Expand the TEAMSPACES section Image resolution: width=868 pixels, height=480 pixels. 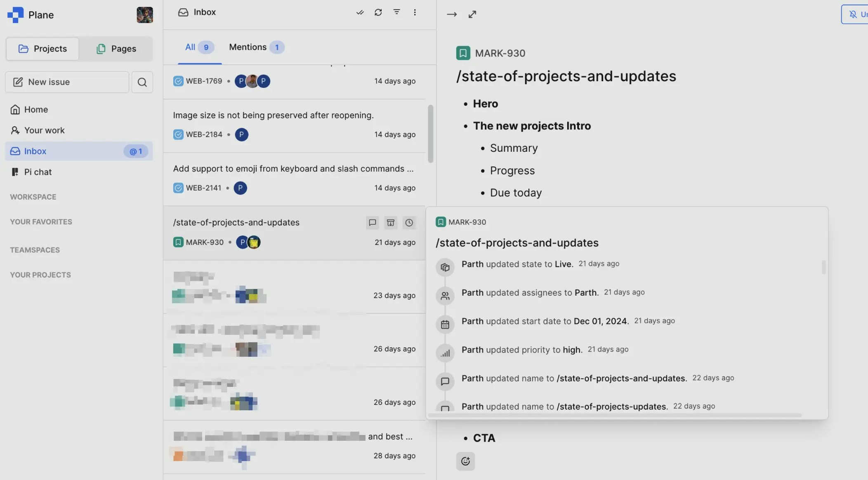click(x=35, y=249)
